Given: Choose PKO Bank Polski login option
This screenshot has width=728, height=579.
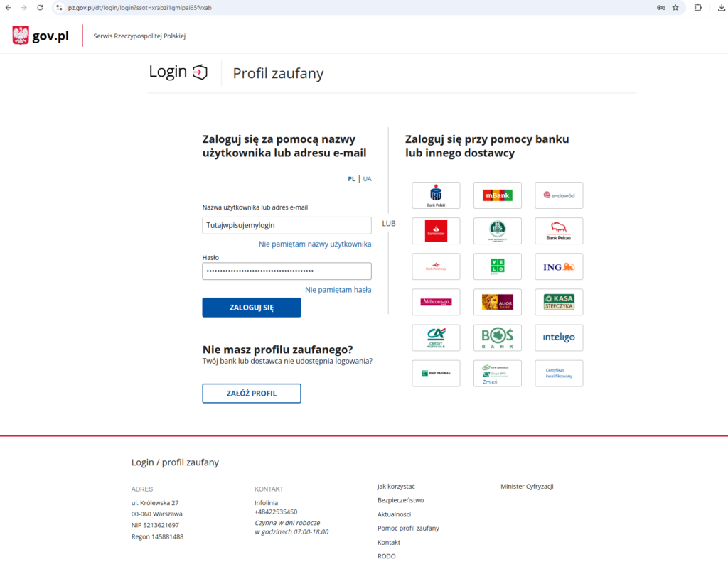Looking at the screenshot, I should (436, 195).
